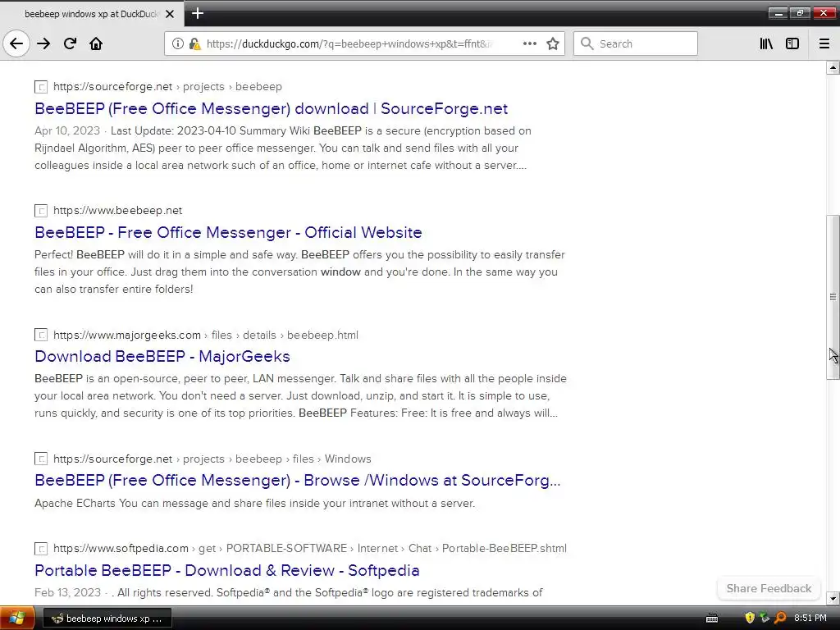Click magnifier icon in search box
The width and height of the screenshot is (840, 630).
tap(587, 43)
